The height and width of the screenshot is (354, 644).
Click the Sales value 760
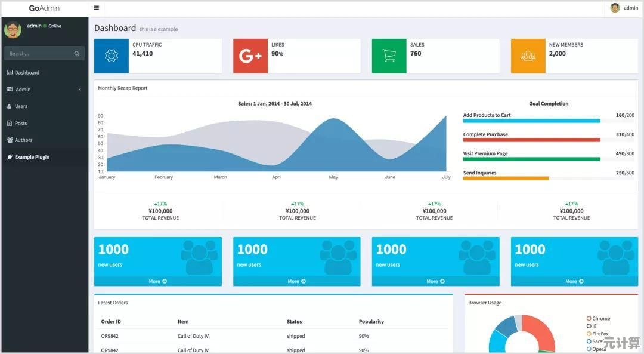[x=416, y=54]
